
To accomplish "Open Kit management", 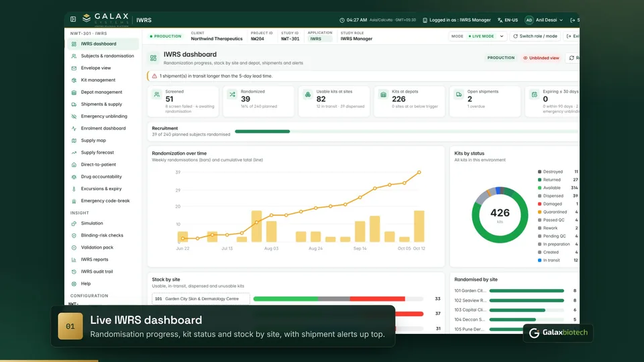I will (x=103, y=80).
